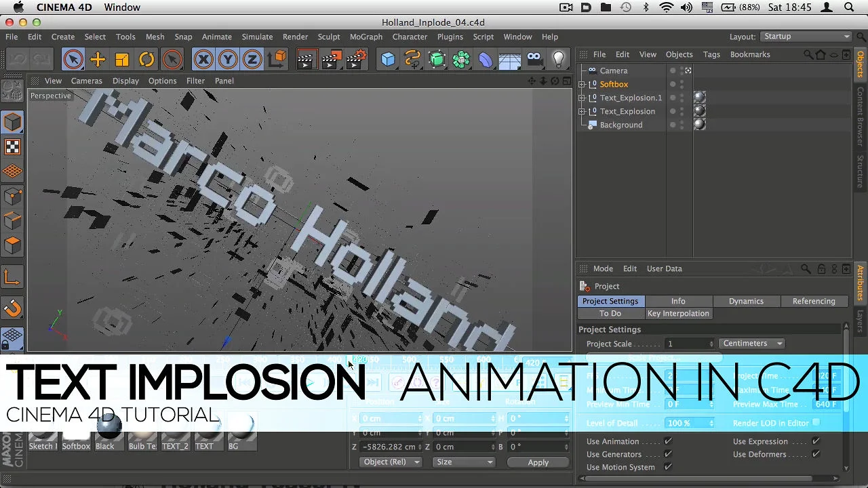Open the Sculpt menu
868x488 pixels.
(x=329, y=37)
